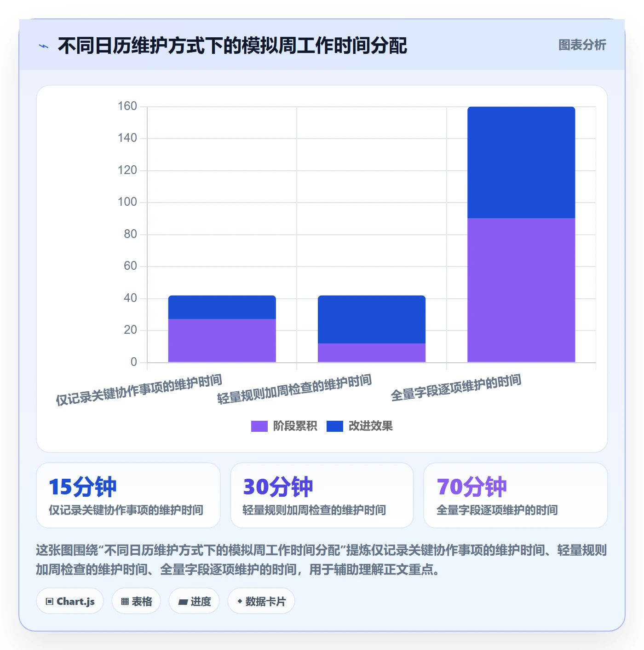Select the 数据卡片 tag
Screen dimensions: 644x650
click(261, 601)
